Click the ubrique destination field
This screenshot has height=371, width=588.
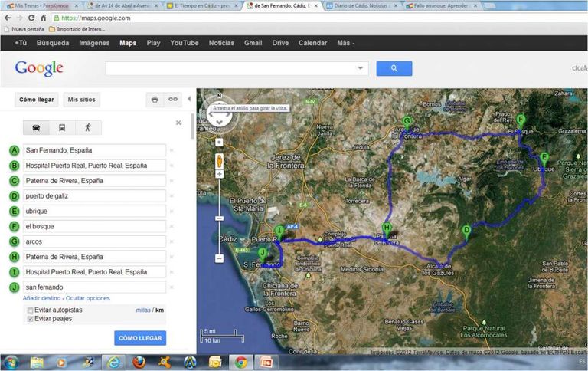tap(94, 211)
